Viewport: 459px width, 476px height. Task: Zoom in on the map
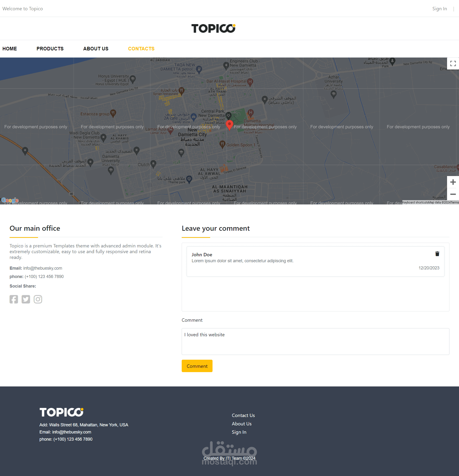(453, 182)
